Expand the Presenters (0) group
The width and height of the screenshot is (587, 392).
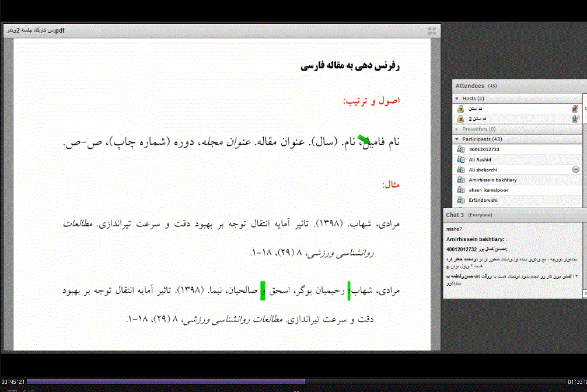[456, 129]
